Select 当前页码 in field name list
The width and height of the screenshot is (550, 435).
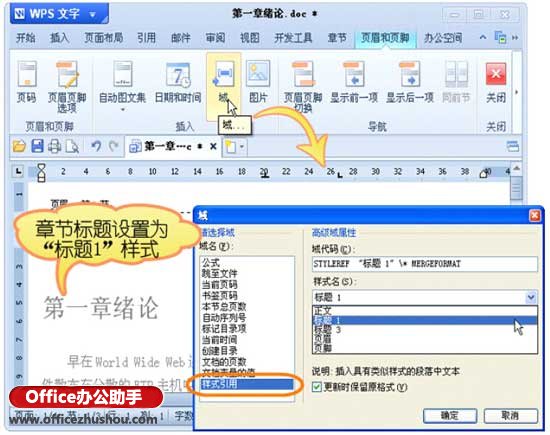[x=220, y=284]
